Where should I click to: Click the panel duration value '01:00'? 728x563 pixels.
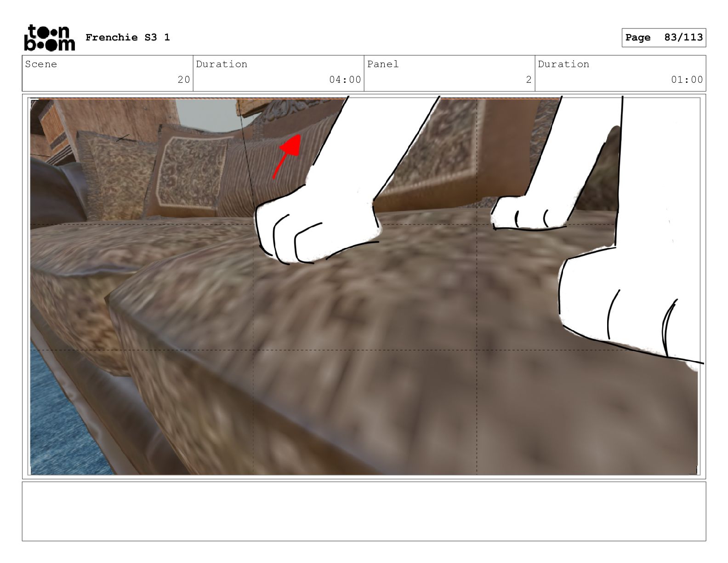point(687,80)
